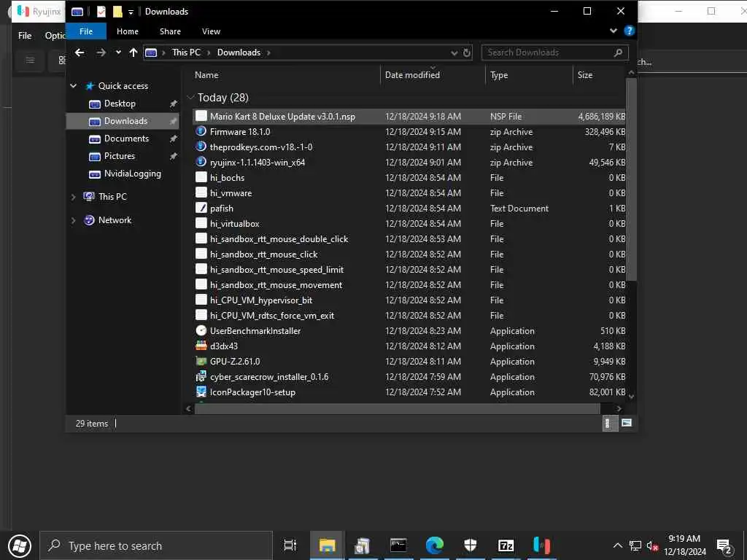
Task: Open 7-Zip from the taskbar
Action: pyautogui.click(x=506, y=545)
